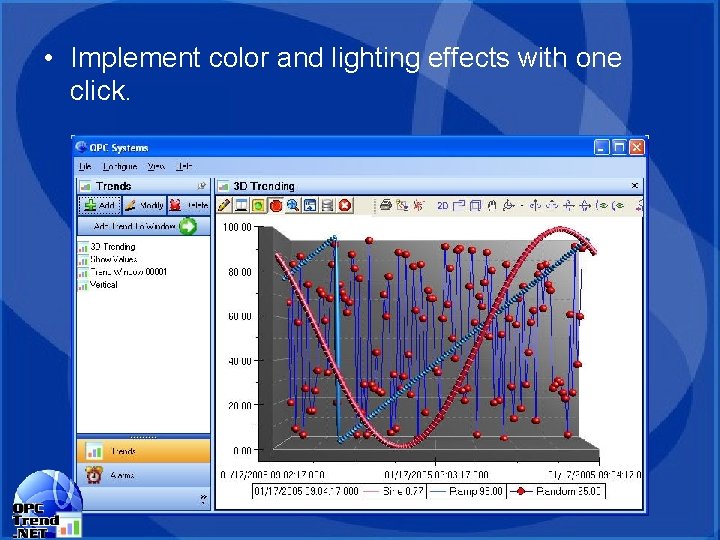
Task: Click the dashed arc rotate icon
Action: (x=552, y=205)
